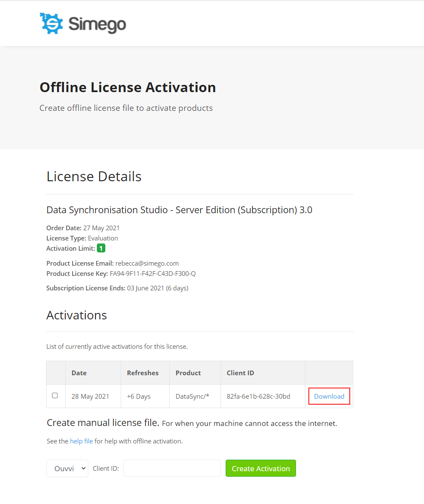The image size is (424, 504).
Task: Click the Client ID label beside the input
Action: coord(106,468)
